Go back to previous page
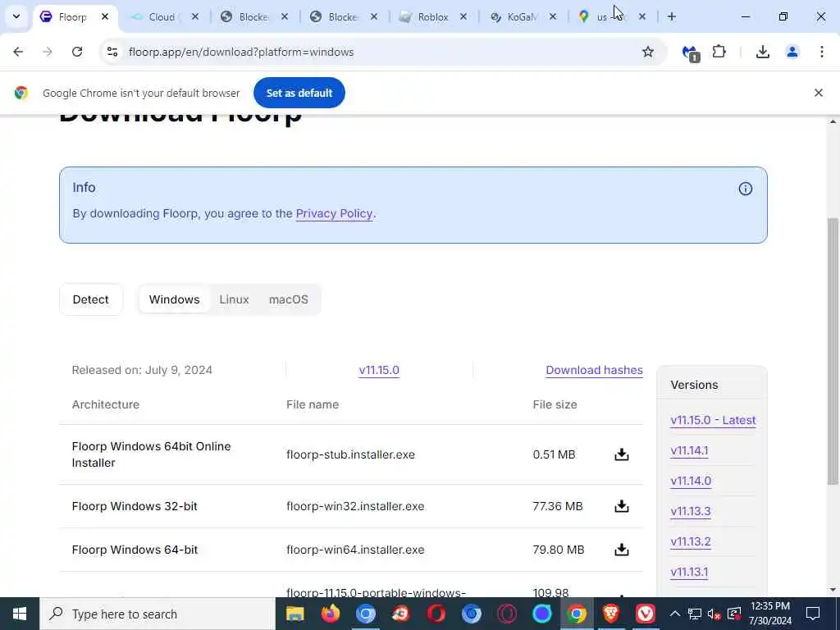 point(18,52)
